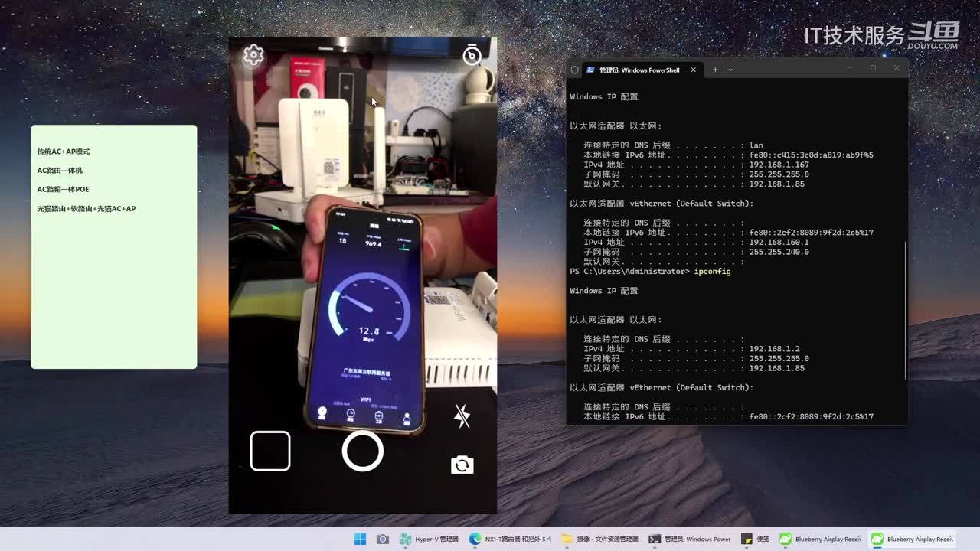
Task: Click the AC路由一体机 line in the note
Action: point(60,171)
